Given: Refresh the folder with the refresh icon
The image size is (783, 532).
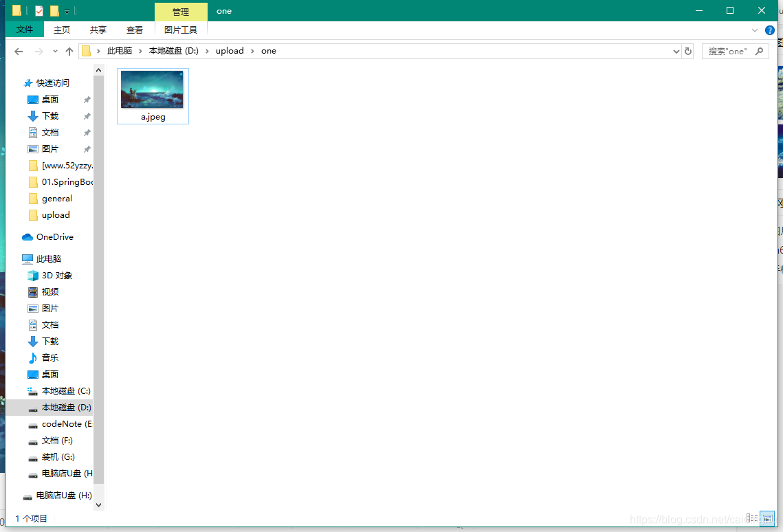Looking at the screenshot, I should [x=688, y=51].
